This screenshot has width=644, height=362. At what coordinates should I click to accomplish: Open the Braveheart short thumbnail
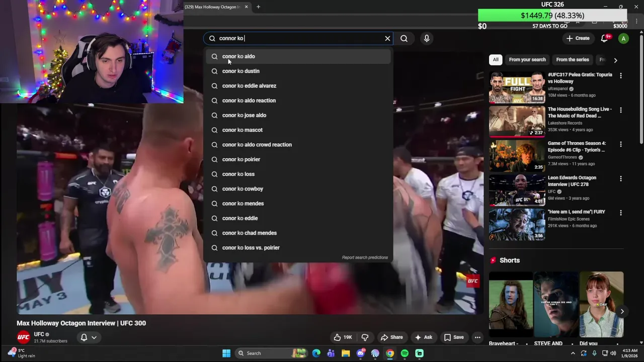tap(511, 304)
